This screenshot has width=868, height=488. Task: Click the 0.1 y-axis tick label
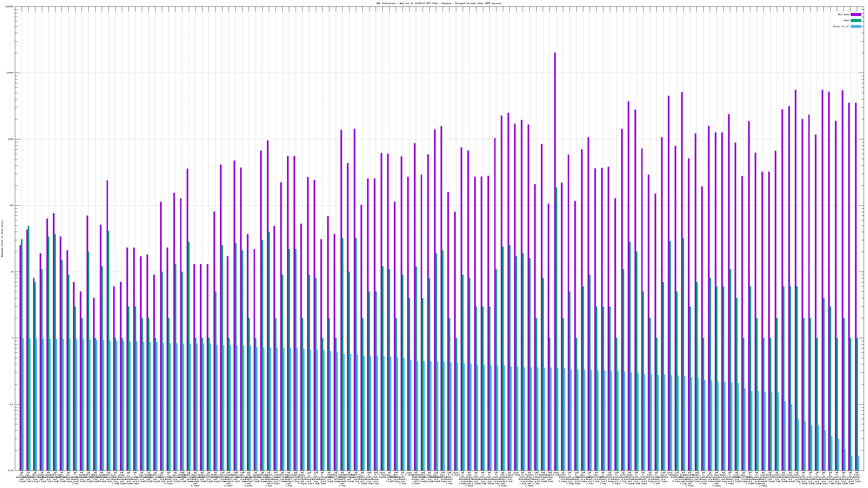(x=12, y=404)
